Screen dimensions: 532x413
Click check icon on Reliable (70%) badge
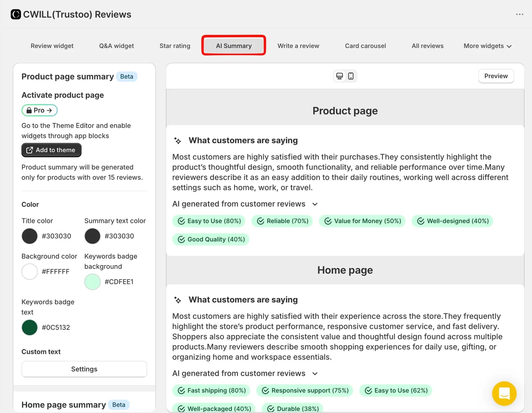tap(261, 221)
